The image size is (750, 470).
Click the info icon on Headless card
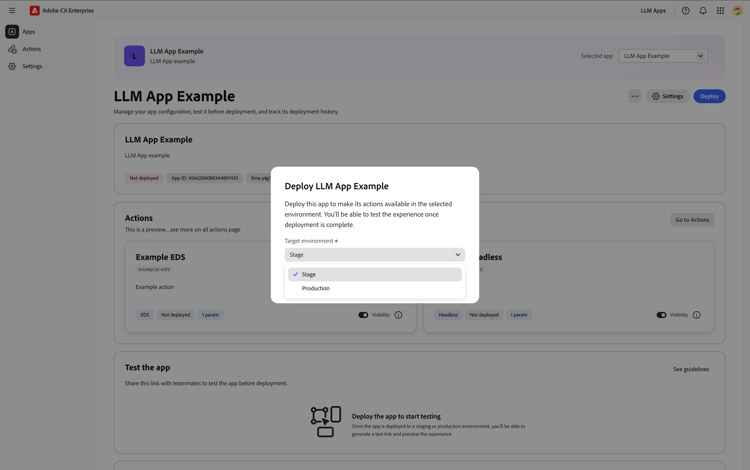pos(696,315)
